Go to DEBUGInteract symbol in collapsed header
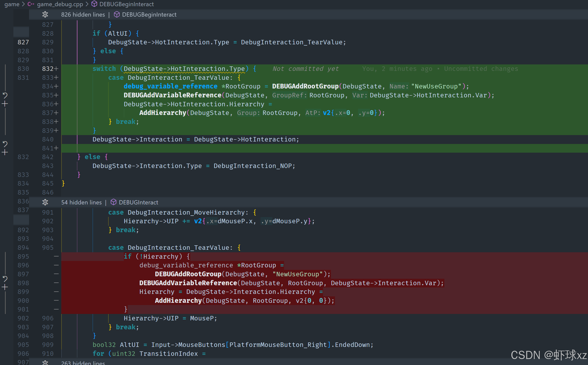 click(x=138, y=202)
